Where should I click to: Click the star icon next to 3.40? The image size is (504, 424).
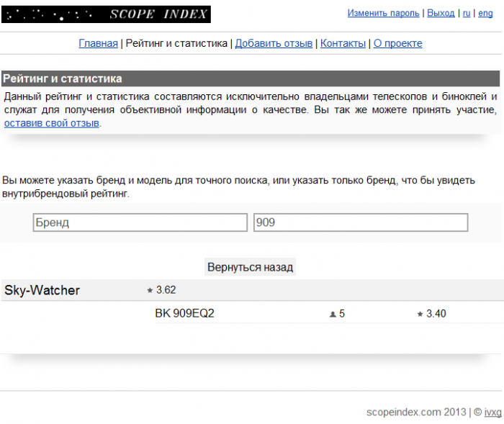pyautogui.click(x=420, y=314)
